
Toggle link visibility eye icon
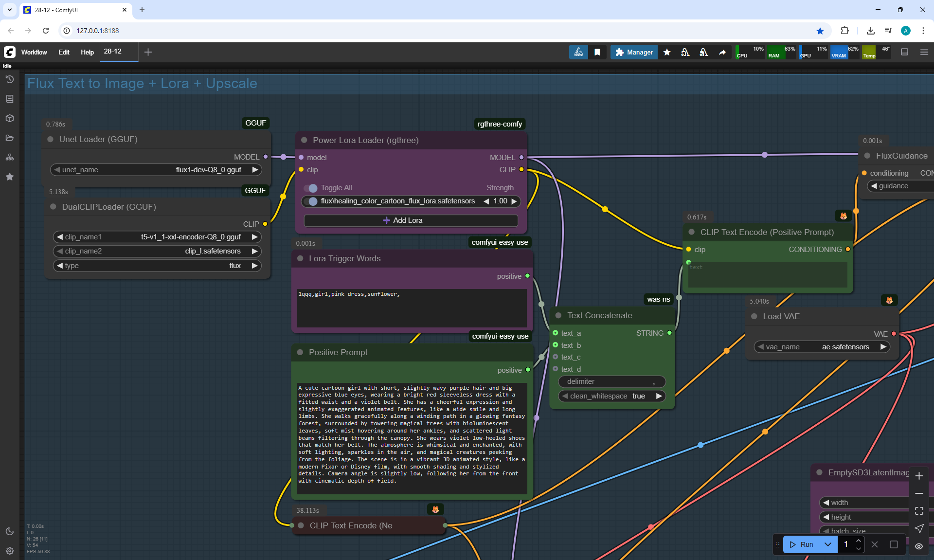919,546
